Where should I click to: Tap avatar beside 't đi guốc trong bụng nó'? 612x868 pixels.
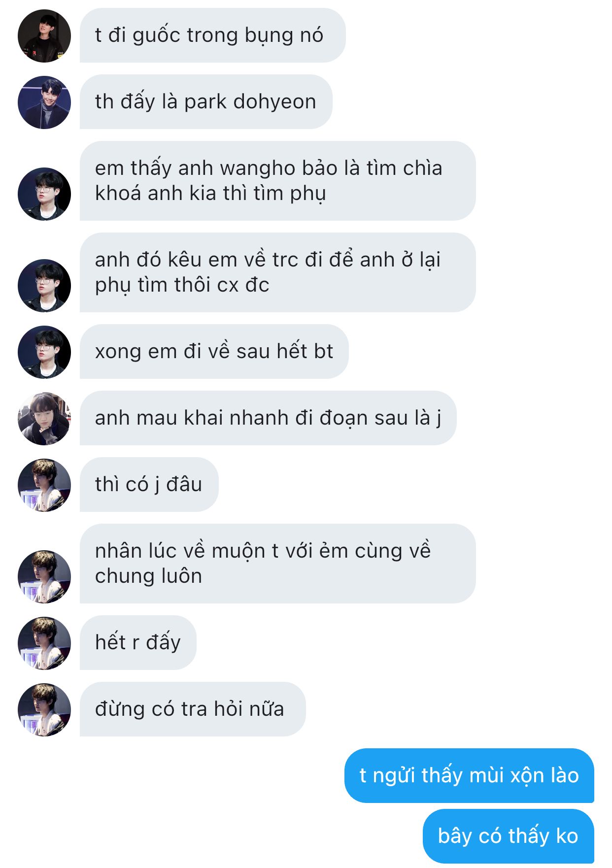click(x=44, y=36)
